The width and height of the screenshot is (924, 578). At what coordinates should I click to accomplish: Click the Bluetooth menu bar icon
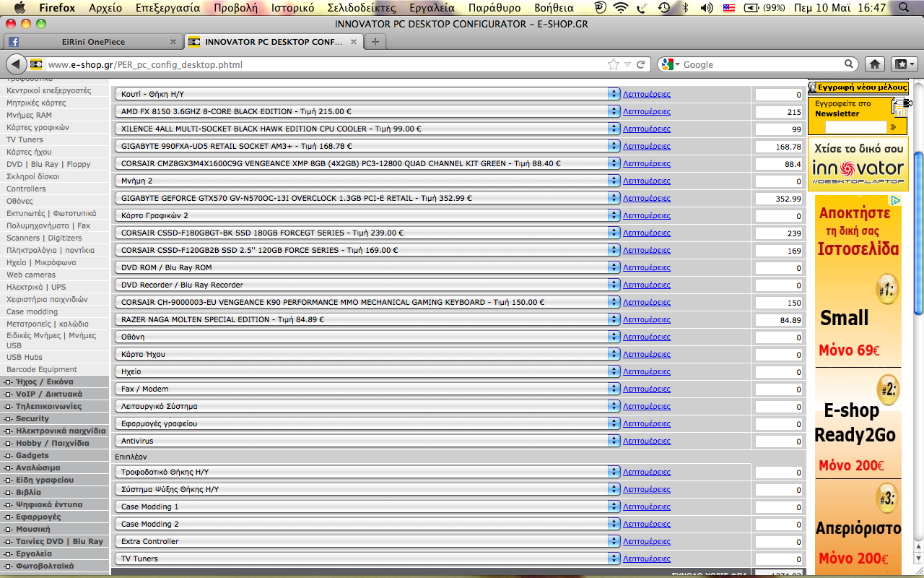pos(686,8)
